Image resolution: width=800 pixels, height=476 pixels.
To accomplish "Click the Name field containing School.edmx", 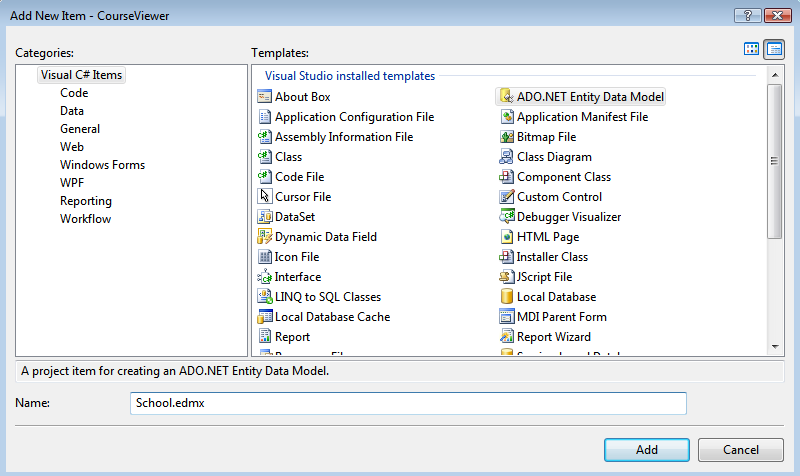I will coord(408,403).
